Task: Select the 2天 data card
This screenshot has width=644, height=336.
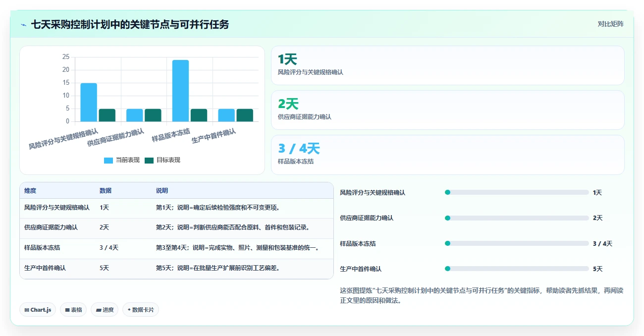Action: point(448,110)
